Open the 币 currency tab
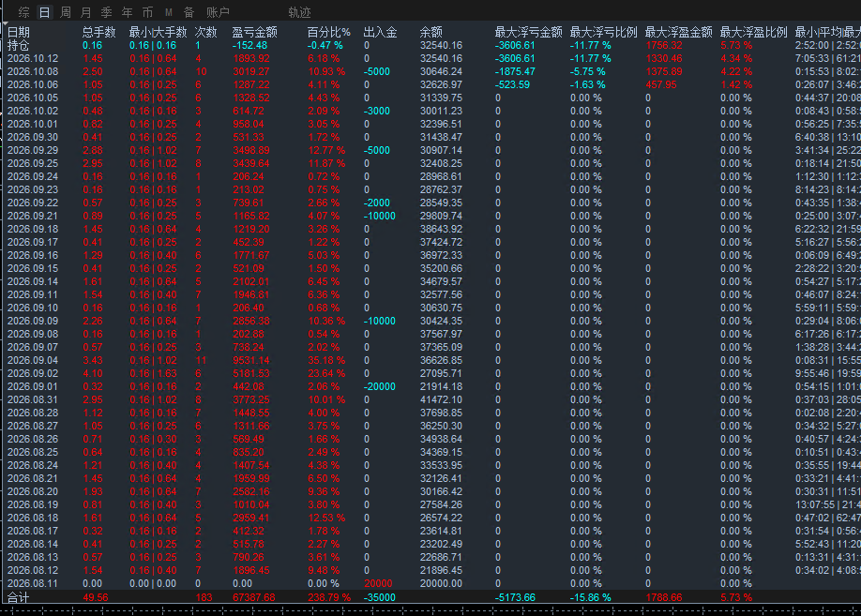Viewport: 861px width, 616px height. tap(147, 12)
